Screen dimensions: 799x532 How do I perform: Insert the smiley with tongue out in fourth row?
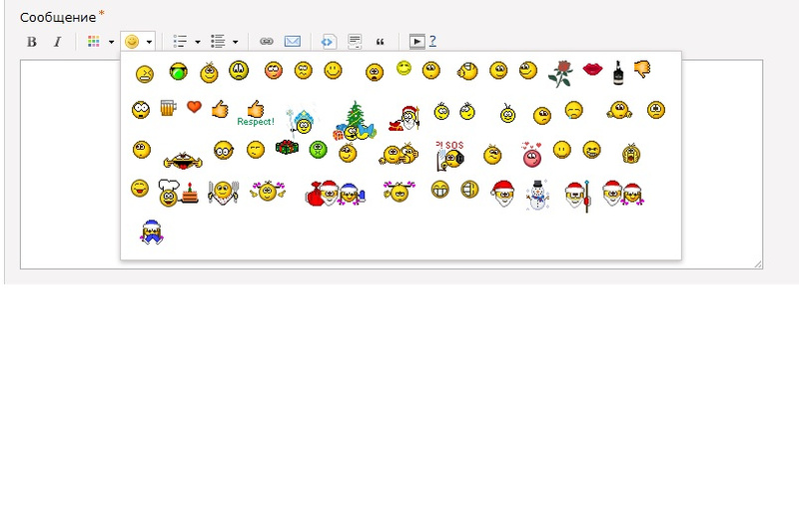click(140, 189)
